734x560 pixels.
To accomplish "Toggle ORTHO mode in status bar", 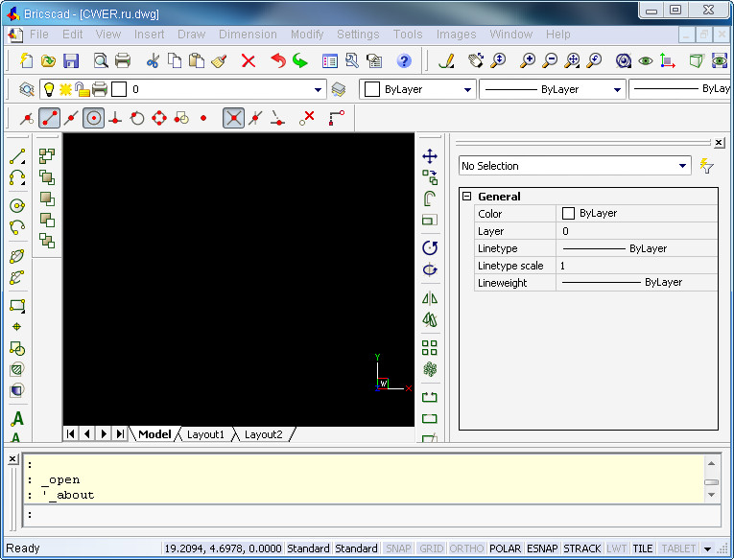I will click(x=466, y=548).
